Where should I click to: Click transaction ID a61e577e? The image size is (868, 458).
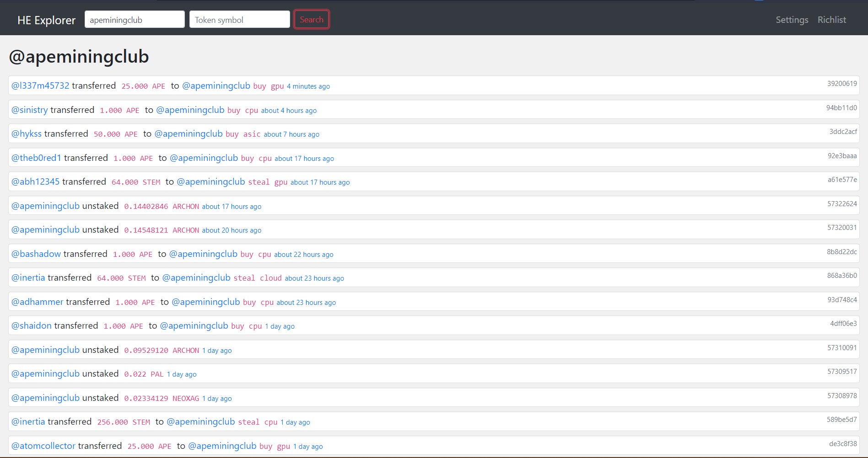(x=842, y=180)
